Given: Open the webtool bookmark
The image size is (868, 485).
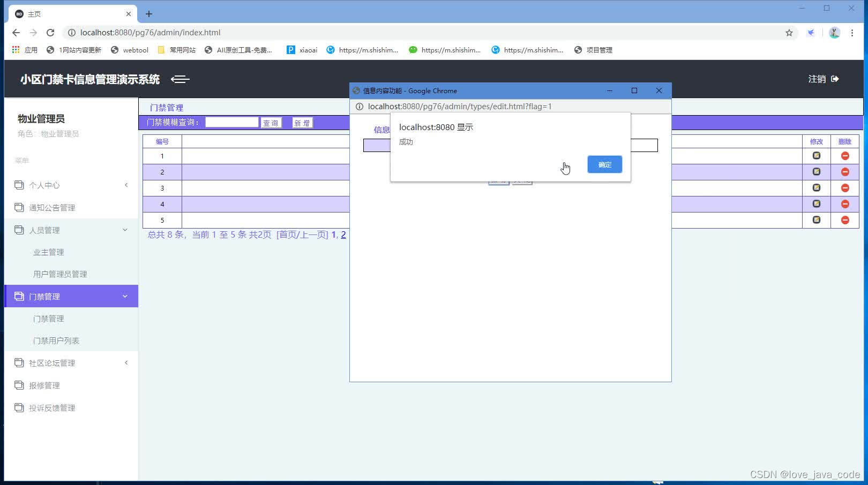Looking at the screenshot, I should tap(130, 50).
